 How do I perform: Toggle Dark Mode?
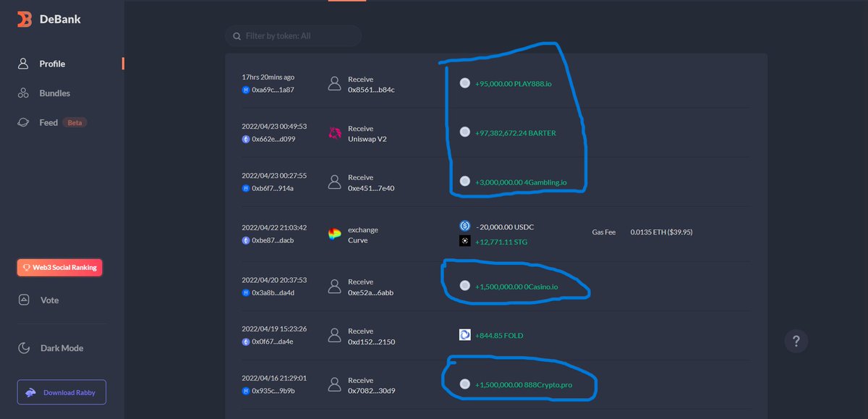click(61, 348)
